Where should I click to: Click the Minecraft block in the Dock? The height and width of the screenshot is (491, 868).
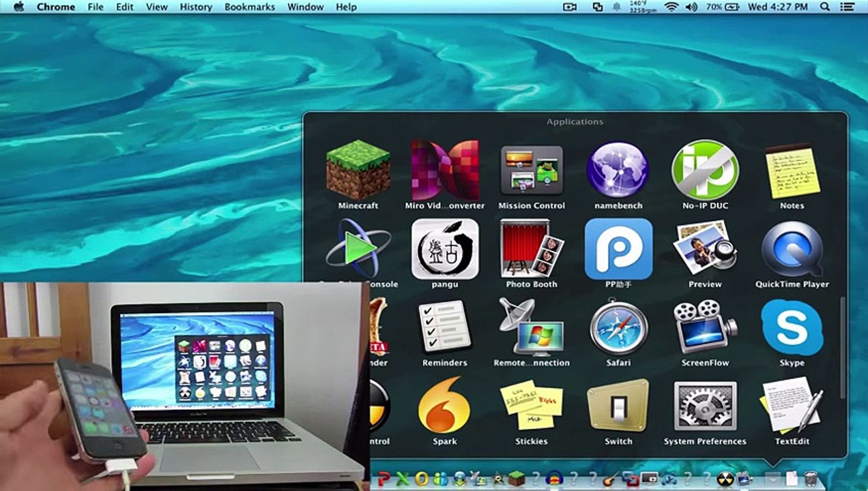517,479
